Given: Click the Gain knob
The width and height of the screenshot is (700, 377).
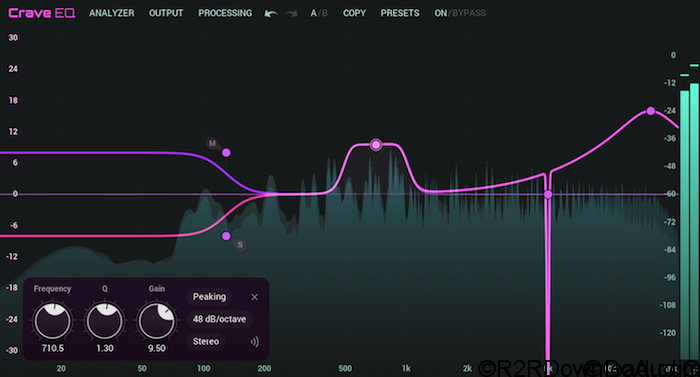Looking at the screenshot, I should pyautogui.click(x=157, y=321).
